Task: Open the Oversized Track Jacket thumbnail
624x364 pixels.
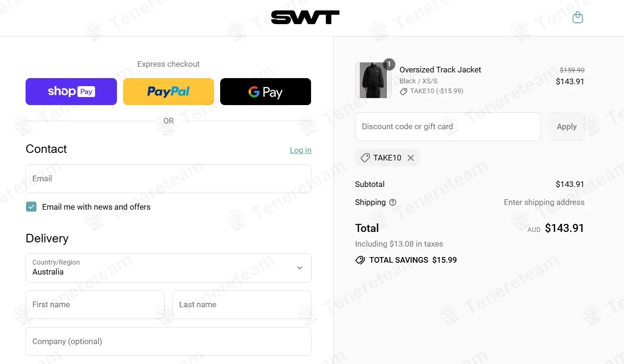Action: tap(373, 80)
